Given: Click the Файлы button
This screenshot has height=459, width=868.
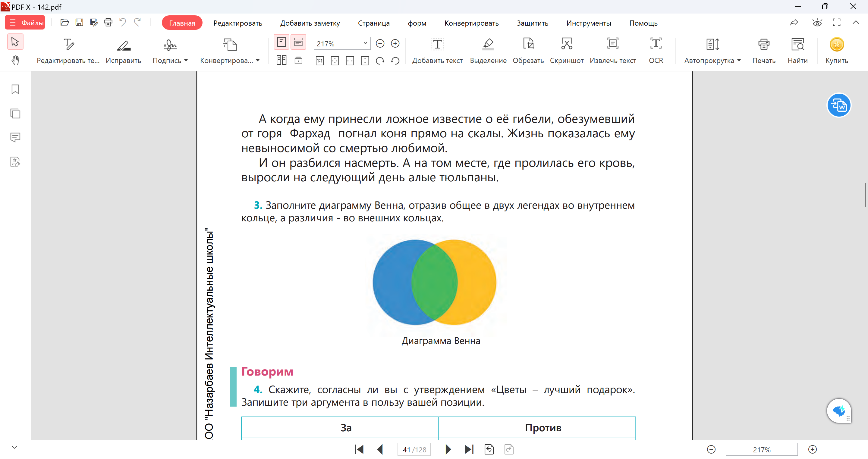Looking at the screenshot, I should click(x=25, y=23).
